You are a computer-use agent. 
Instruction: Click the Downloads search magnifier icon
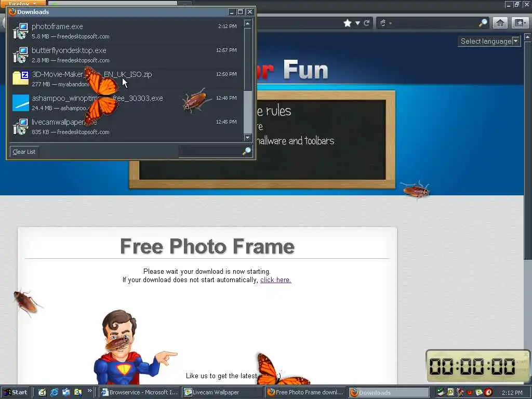tap(247, 151)
